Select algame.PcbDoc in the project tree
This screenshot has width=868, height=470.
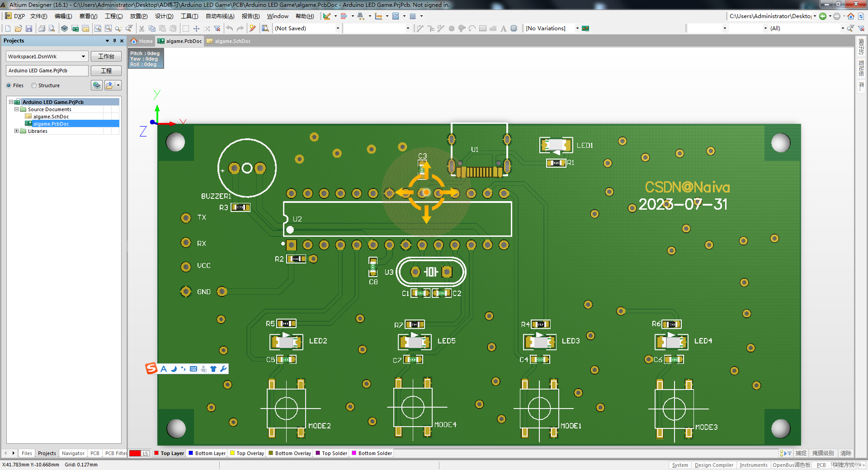pos(51,123)
